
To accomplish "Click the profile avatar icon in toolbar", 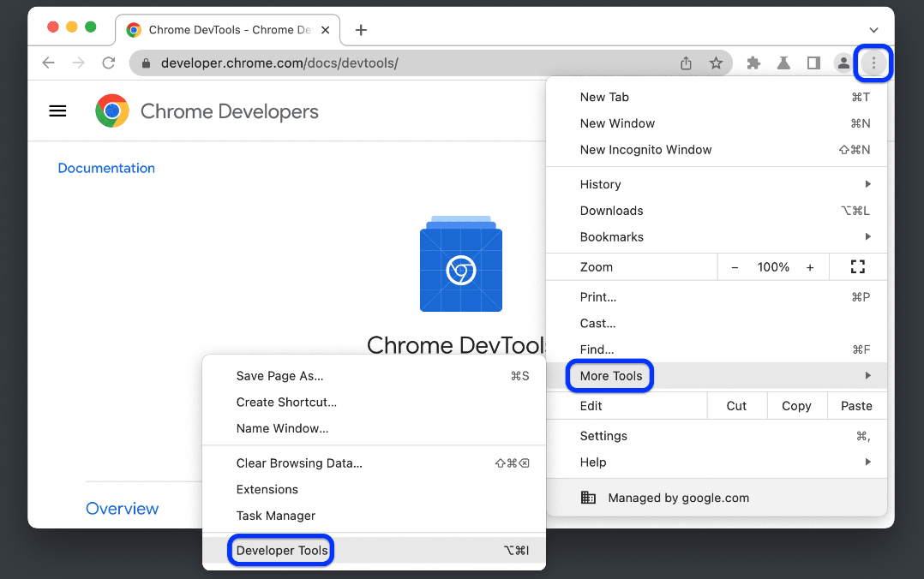I will (843, 63).
